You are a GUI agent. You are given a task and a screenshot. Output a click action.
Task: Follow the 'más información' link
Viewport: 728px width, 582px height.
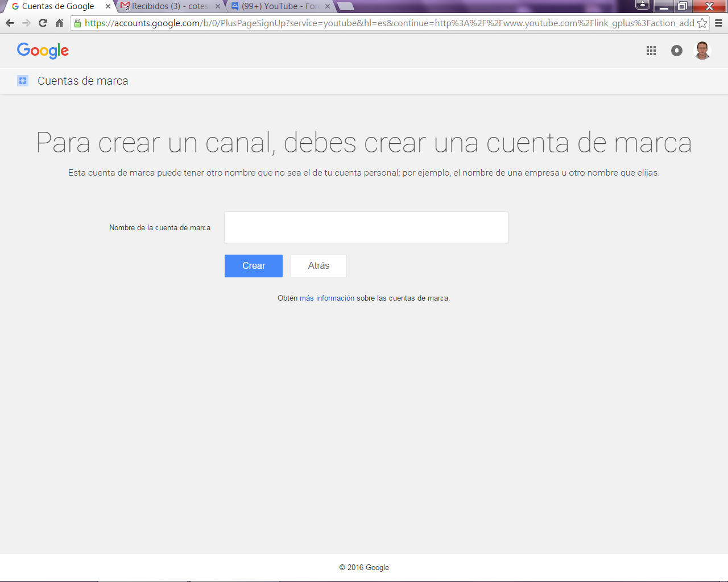point(327,298)
